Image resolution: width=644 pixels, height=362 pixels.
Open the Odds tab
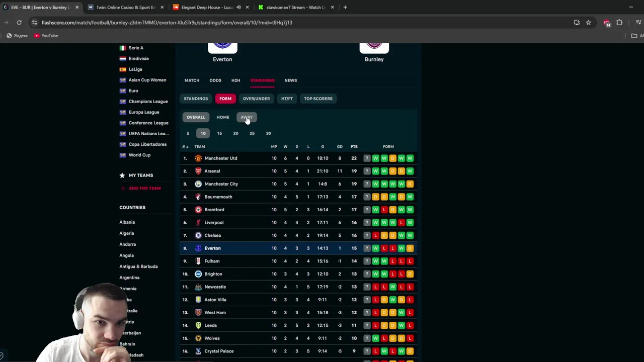point(215,80)
